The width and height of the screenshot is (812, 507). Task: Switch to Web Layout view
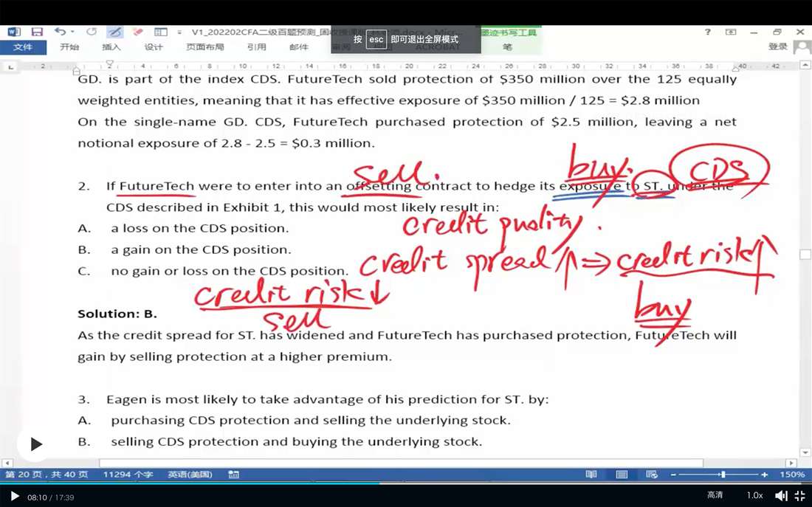pyautogui.click(x=652, y=475)
